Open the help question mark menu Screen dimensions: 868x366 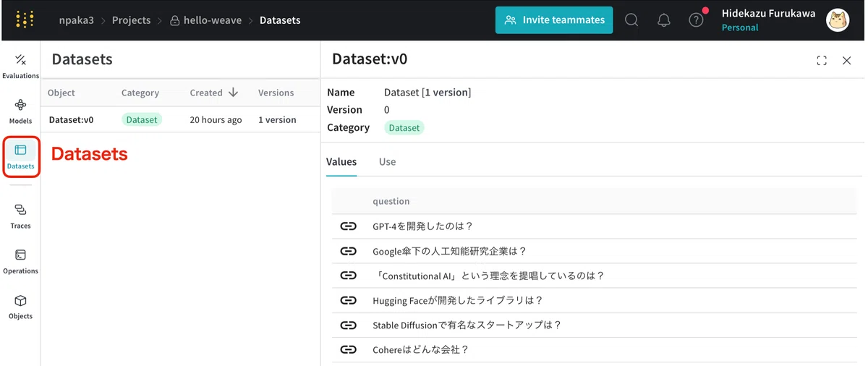coord(696,20)
